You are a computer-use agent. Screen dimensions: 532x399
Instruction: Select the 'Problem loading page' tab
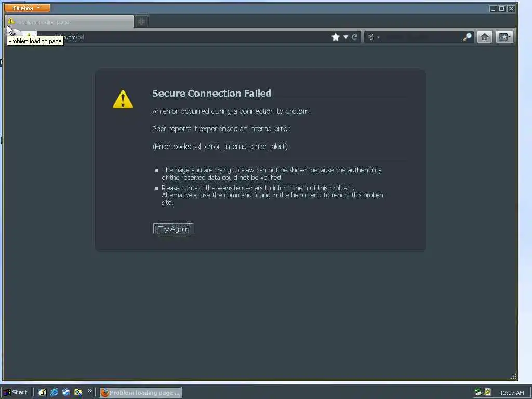tap(69, 22)
